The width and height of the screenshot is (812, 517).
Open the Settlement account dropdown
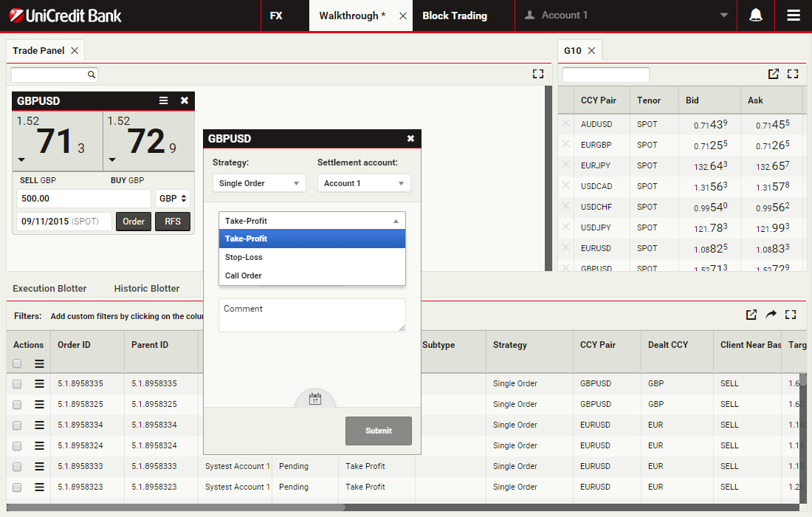(364, 183)
